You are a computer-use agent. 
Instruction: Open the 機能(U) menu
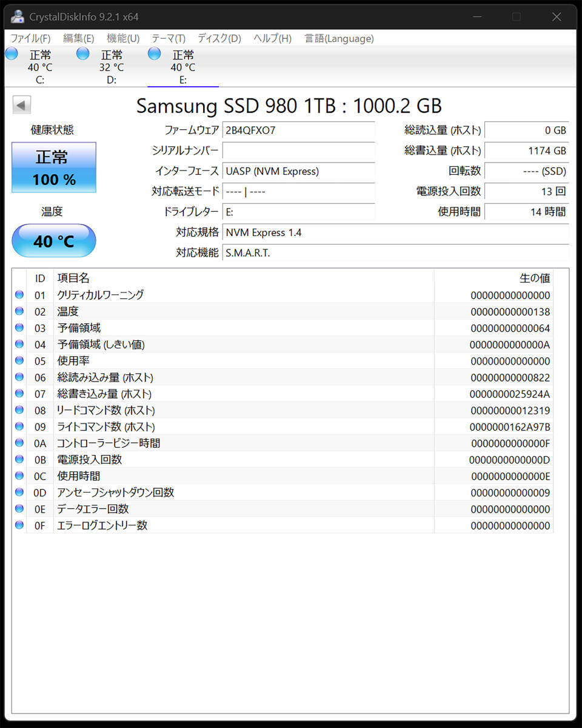click(123, 38)
